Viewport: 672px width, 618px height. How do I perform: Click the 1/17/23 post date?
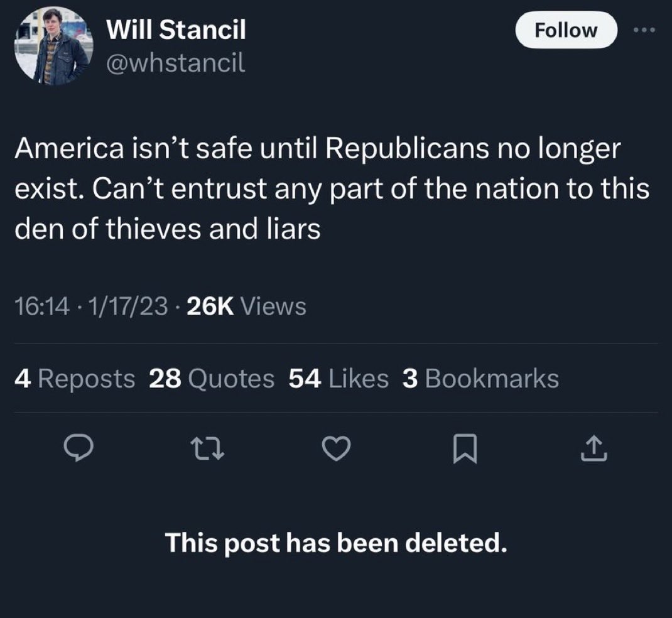point(127,306)
